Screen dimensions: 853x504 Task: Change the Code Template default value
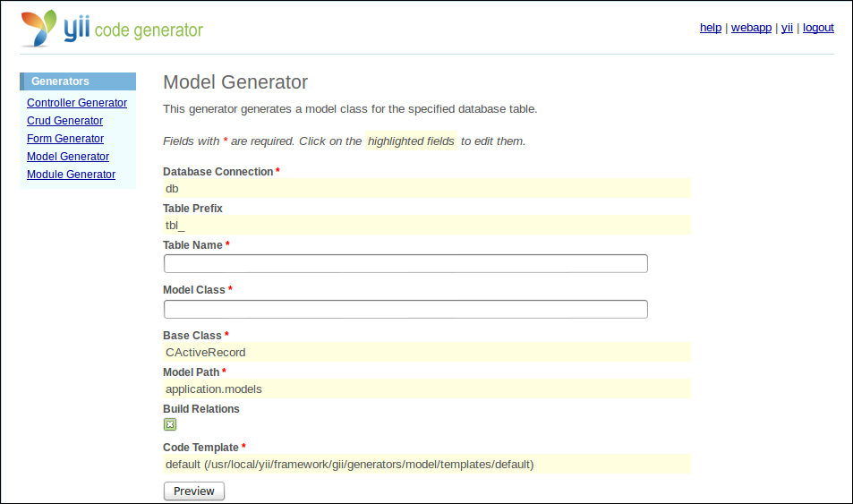pyautogui.click(x=427, y=464)
